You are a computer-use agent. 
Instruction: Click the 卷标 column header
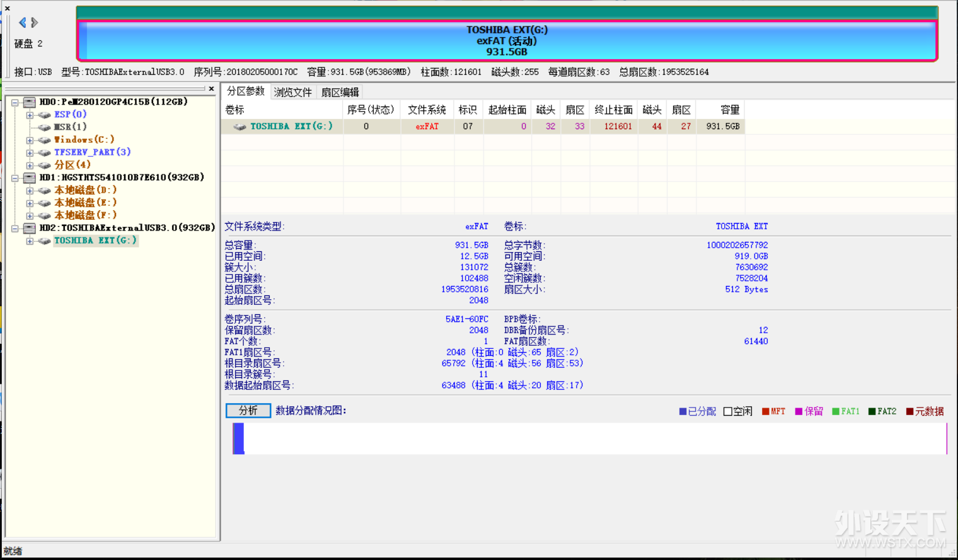coord(282,110)
